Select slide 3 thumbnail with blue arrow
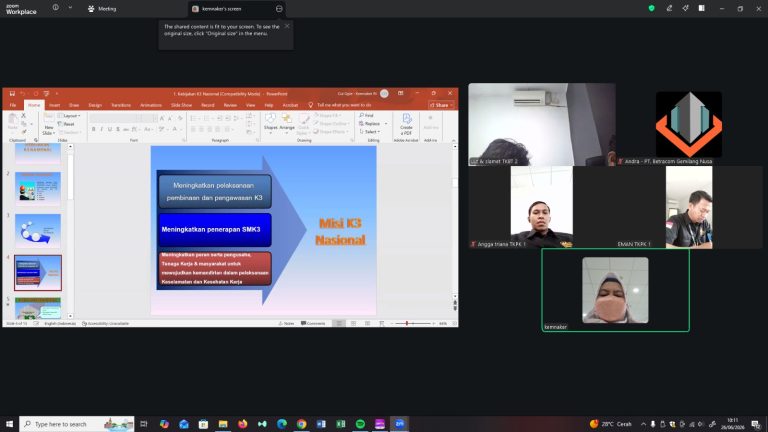 (x=38, y=230)
